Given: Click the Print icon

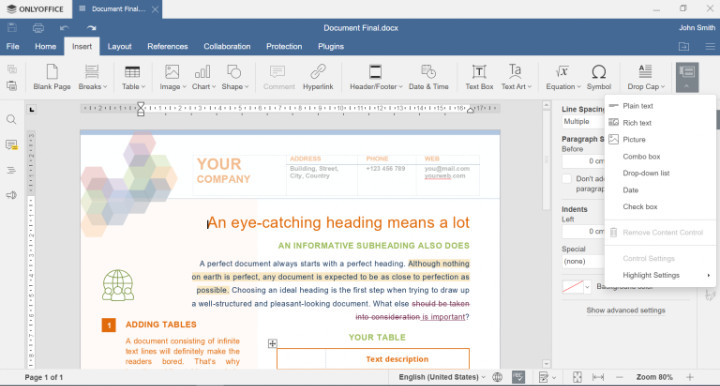Looking at the screenshot, I should tap(38, 28).
